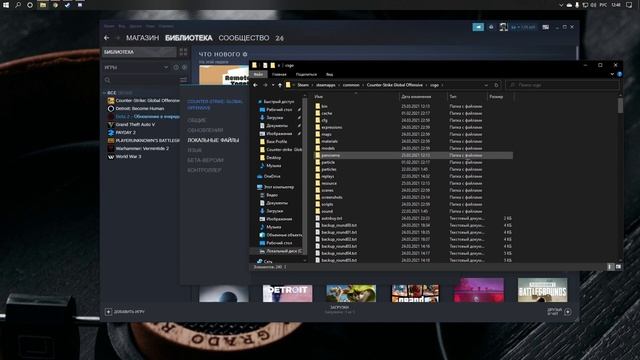
Task: Select World War 3 in library
Action: pos(124,156)
